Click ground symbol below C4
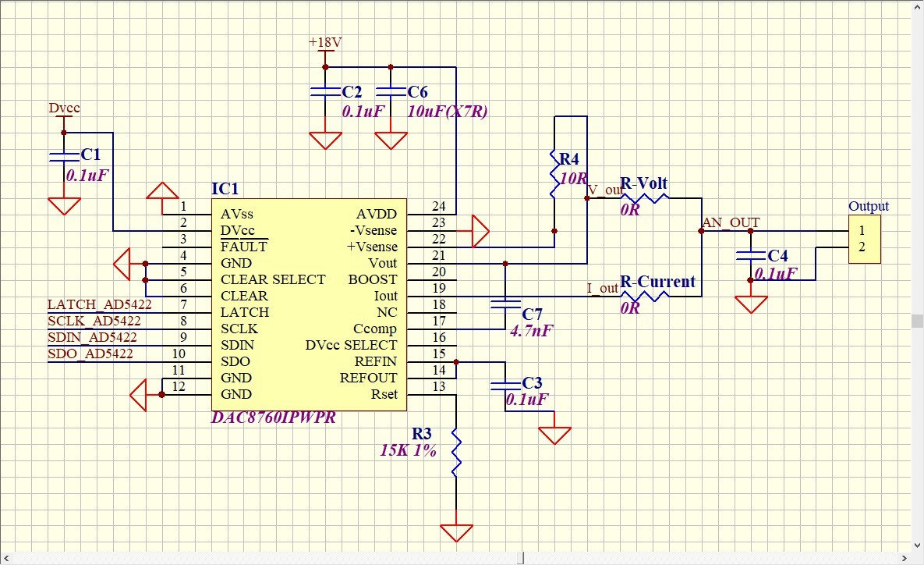The width and height of the screenshot is (924, 565). click(751, 304)
